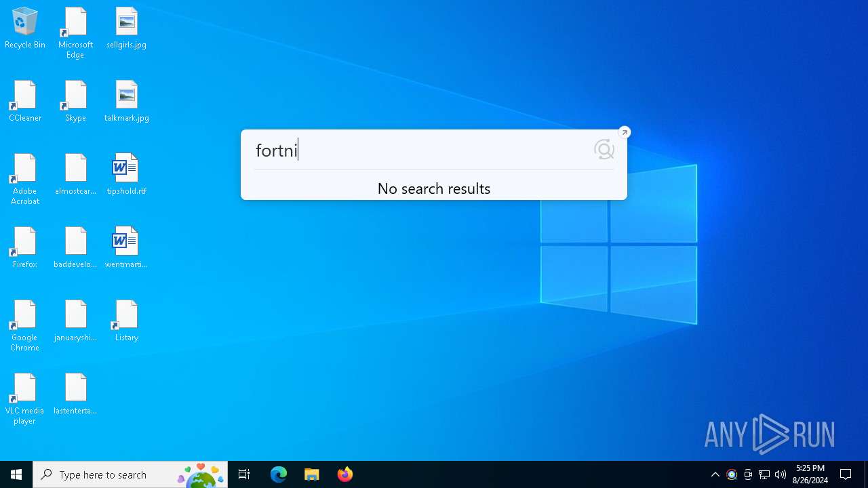Image resolution: width=868 pixels, height=488 pixels.
Task: Select the talkmark.jpg image file
Action: coord(127,102)
